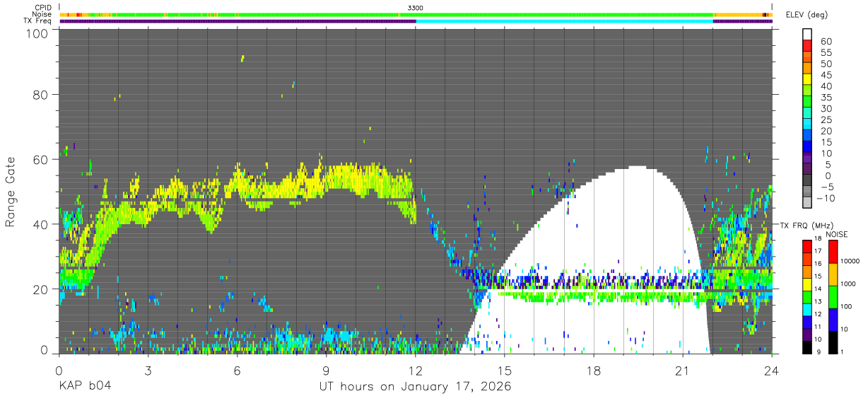Click the yellow segment of the ELEV colorbar
The width and height of the screenshot is (868, 401).
coord(807,80)
